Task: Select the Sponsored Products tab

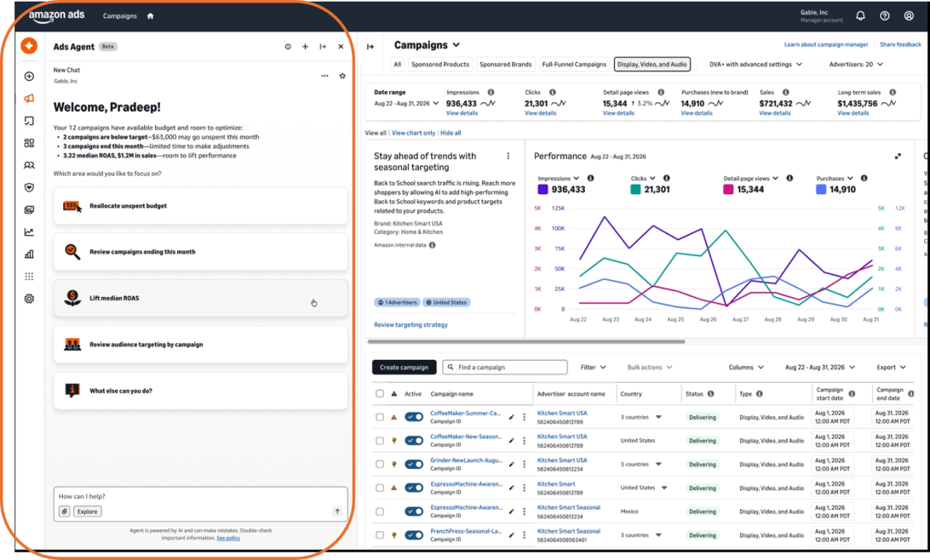Action: point(440,64)
